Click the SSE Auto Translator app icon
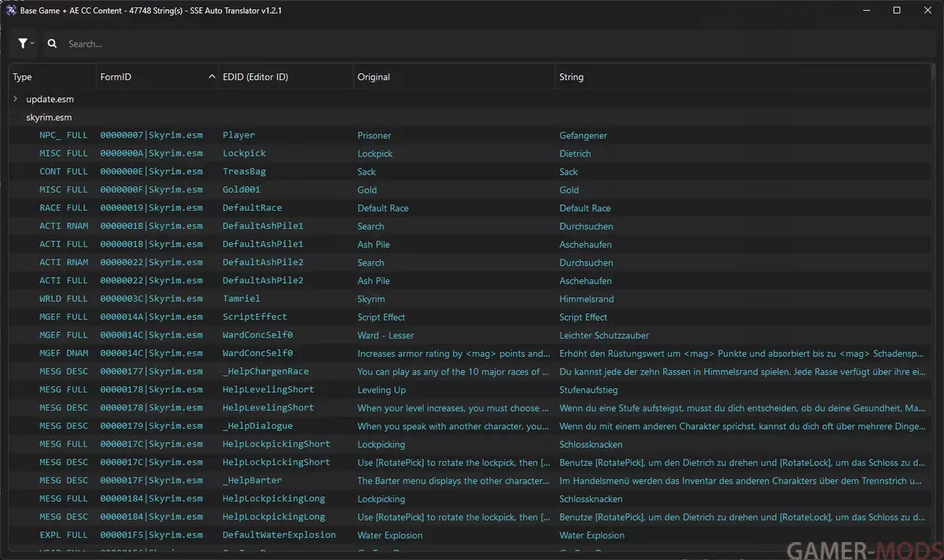Viewport: 944px width, 560px height. pyautogui.click(x=11, y=10)
